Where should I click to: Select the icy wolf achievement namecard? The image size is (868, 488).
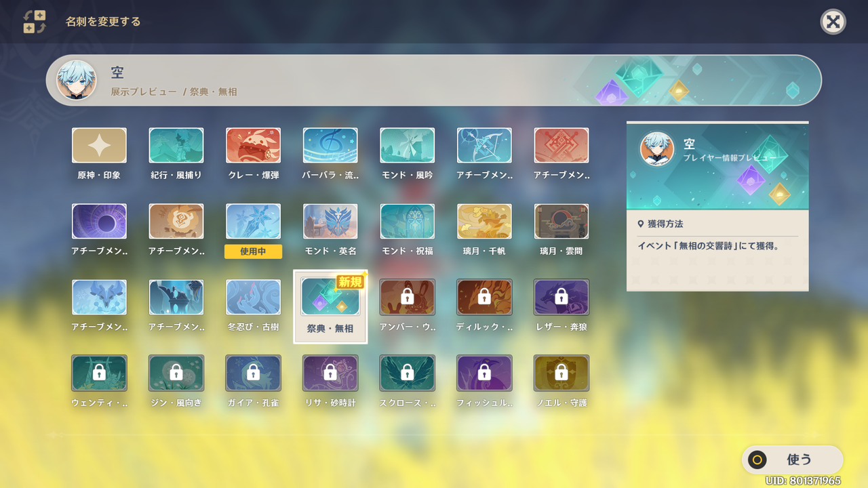(x=99, y=298)
